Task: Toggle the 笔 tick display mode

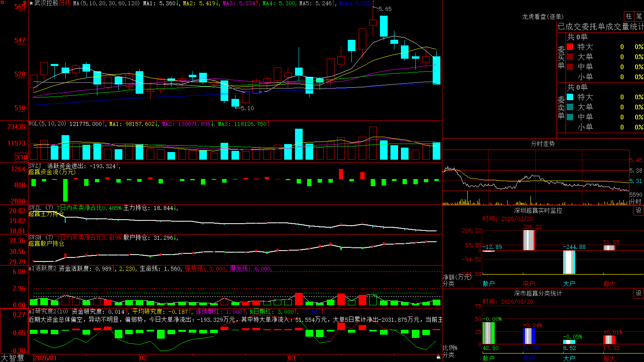Action: (x=639, y=16)
